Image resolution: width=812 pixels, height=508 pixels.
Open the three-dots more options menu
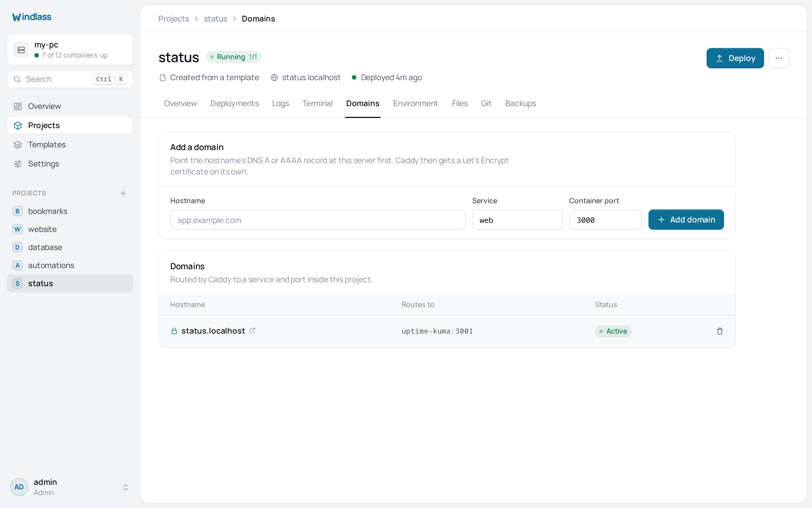pos(778,58)
